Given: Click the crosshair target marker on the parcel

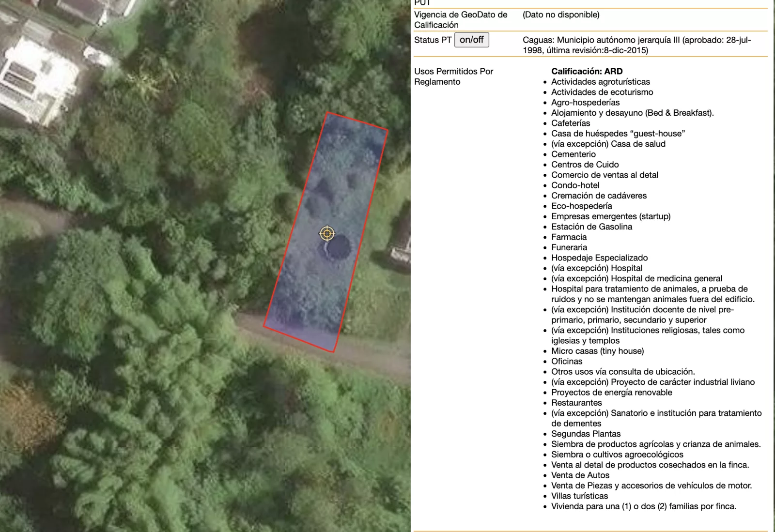Looking at the screenshot, I should tap(327, 233).
